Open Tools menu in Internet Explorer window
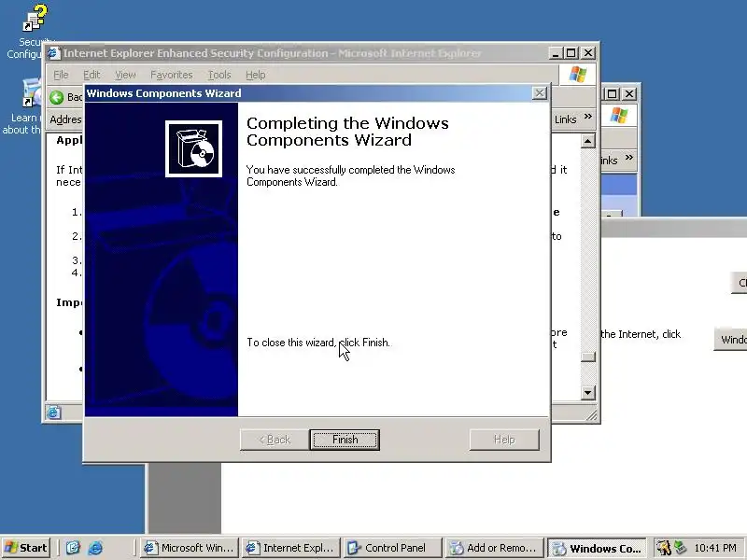Viewport: 747px width, 560px height. click(x=219, y=75)
